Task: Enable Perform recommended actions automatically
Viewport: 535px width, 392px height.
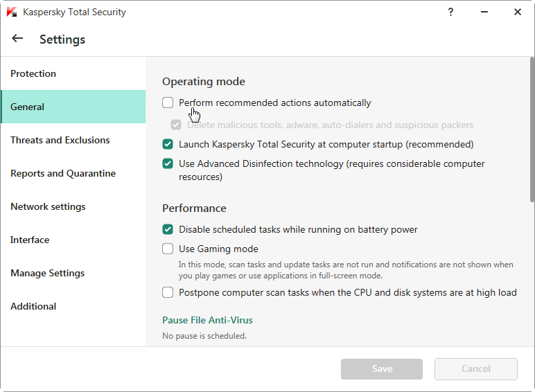Action: pyautogui.click(x=168, y=103)
